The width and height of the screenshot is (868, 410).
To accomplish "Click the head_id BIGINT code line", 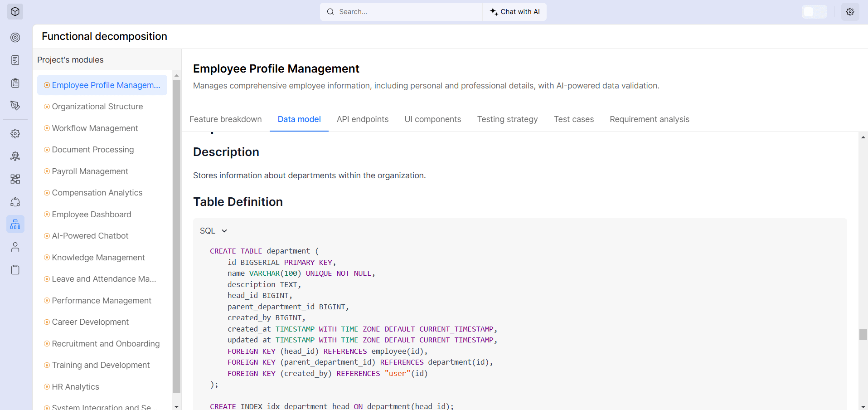I will (260, 296).
